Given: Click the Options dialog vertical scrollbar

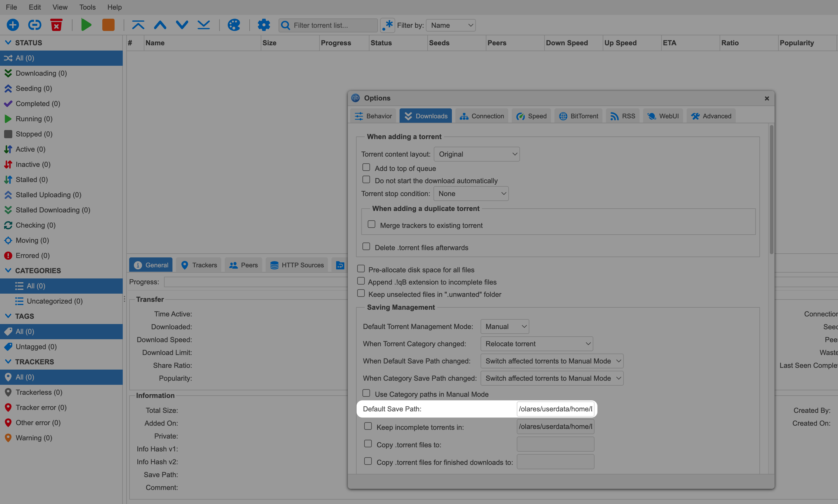Looking at the screenshot, I should pos(771,190).
